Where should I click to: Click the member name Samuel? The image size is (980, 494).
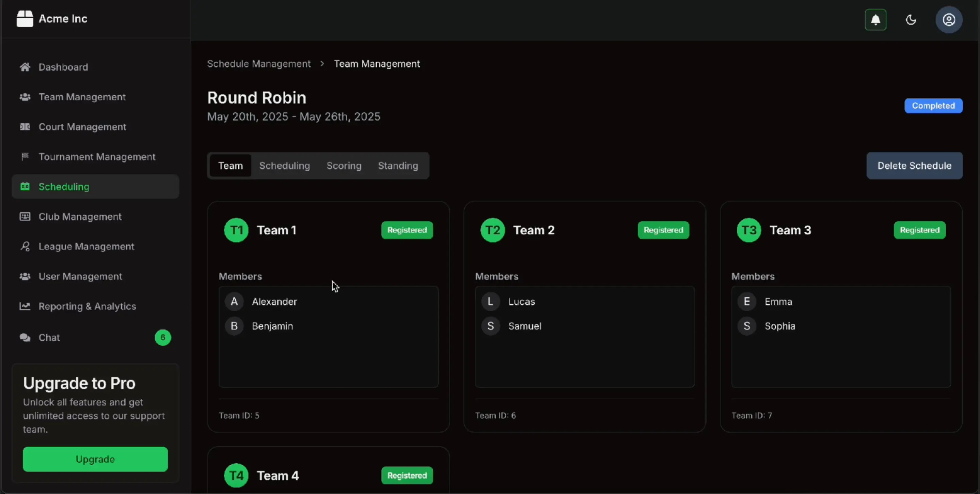(x=525, y=326)
